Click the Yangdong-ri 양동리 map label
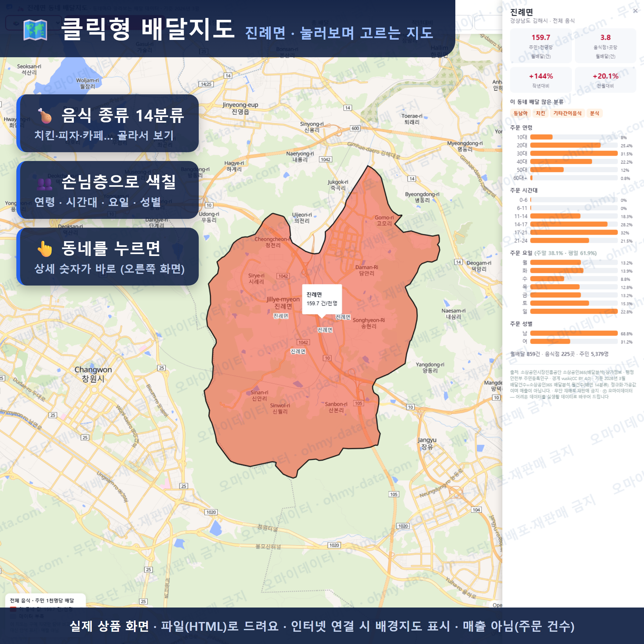This screenshot has height=644, width=644. click(430, 367)
